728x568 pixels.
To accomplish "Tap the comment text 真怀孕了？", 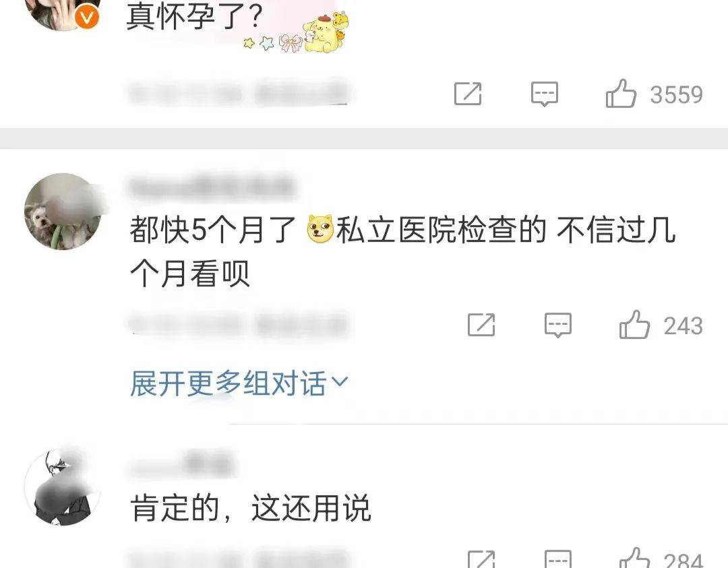I will pos(195,18).
